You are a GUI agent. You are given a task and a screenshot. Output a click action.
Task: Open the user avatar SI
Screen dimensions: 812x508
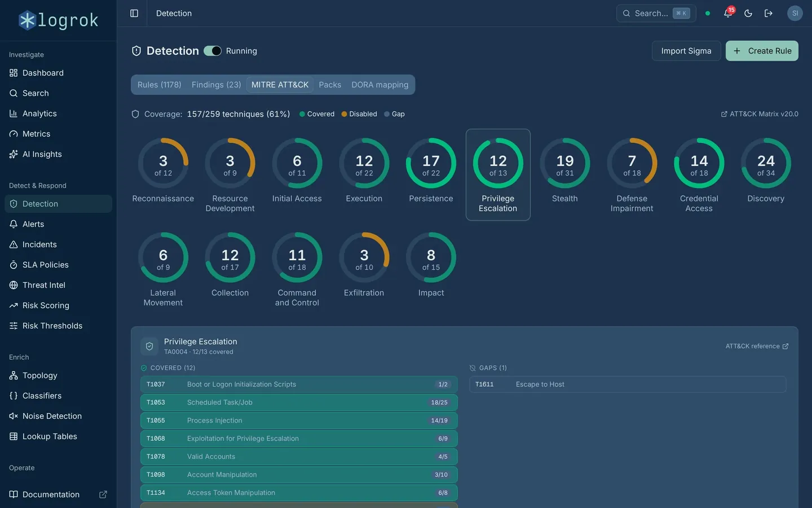[x=795, y=13]
